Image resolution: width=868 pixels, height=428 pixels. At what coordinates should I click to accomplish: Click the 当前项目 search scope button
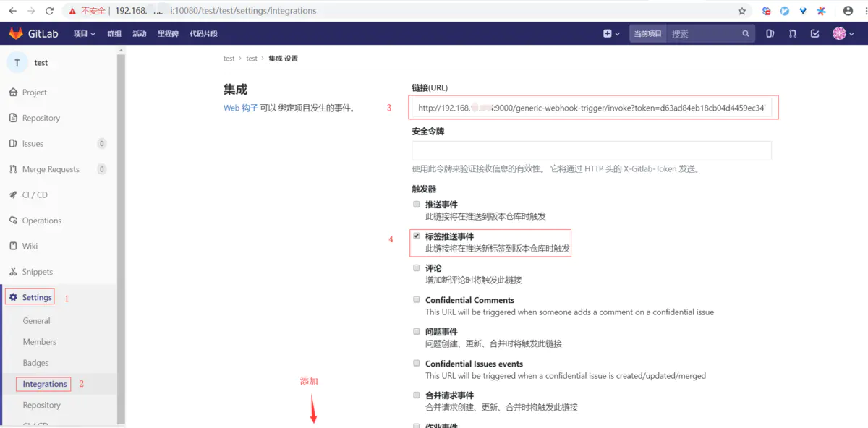[x=647, y=33]
